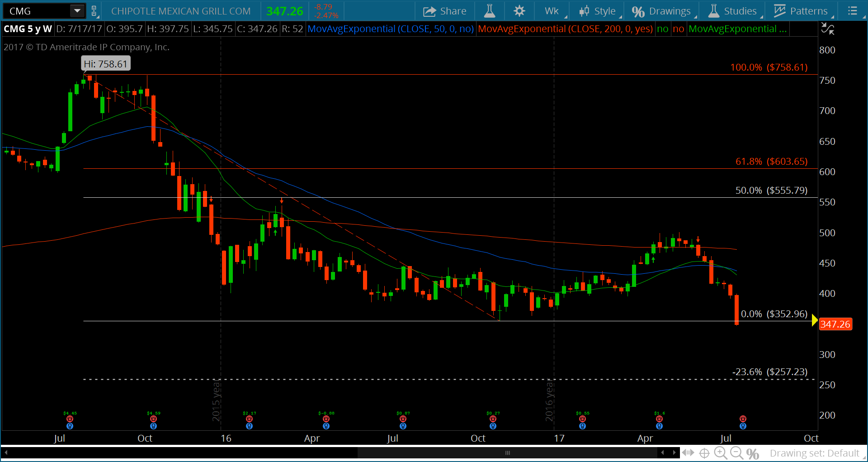Click earnings phone icon with $0.27
The height and width of the screenshot is (462, 868).
pyautogui.click(x=493, y=419)
